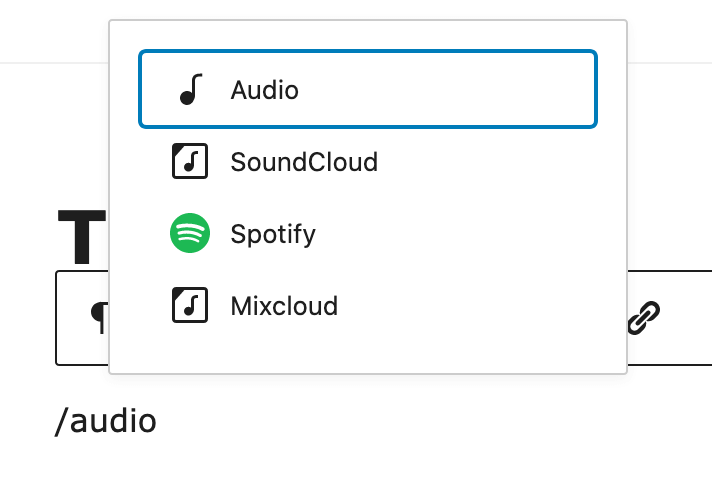Image resolution: width=712 pixels, height=478 pixels.
Task: Click the Mixcloud embed icon
Action: tap(190, 305)
